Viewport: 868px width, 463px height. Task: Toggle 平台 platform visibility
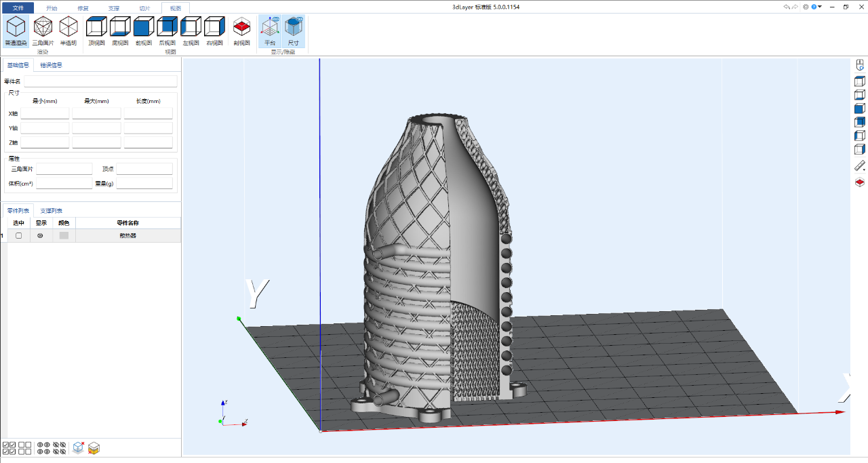coord(270,31)
